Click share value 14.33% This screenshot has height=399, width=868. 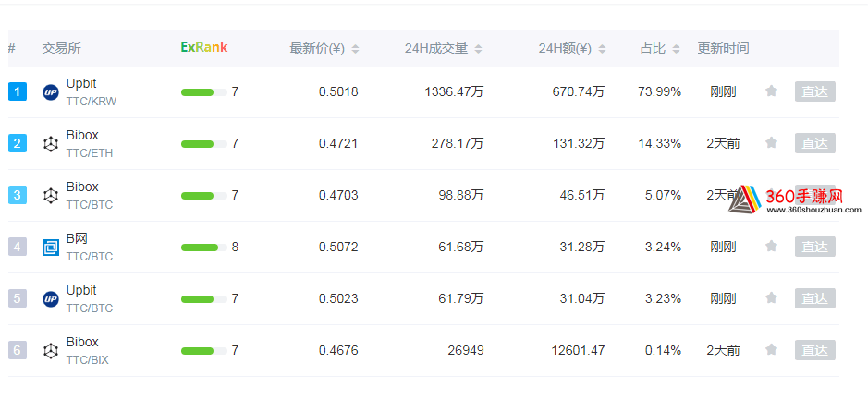[659, 144]
